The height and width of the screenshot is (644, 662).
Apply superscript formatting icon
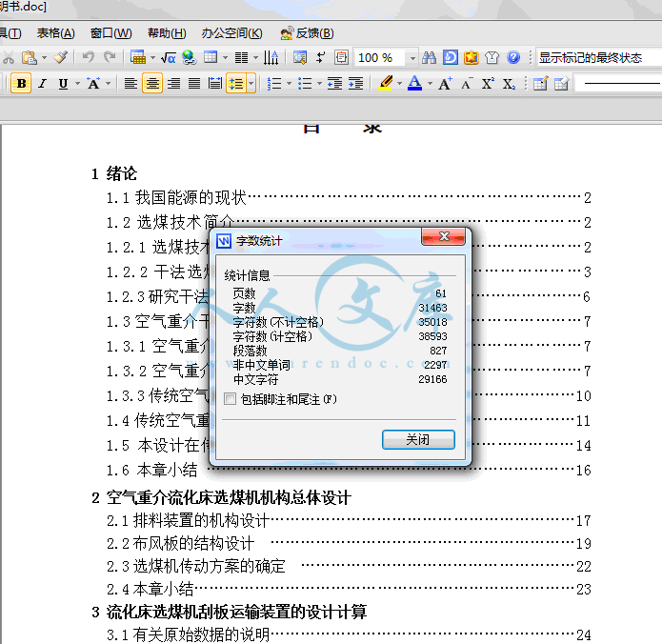pos(488,84)
